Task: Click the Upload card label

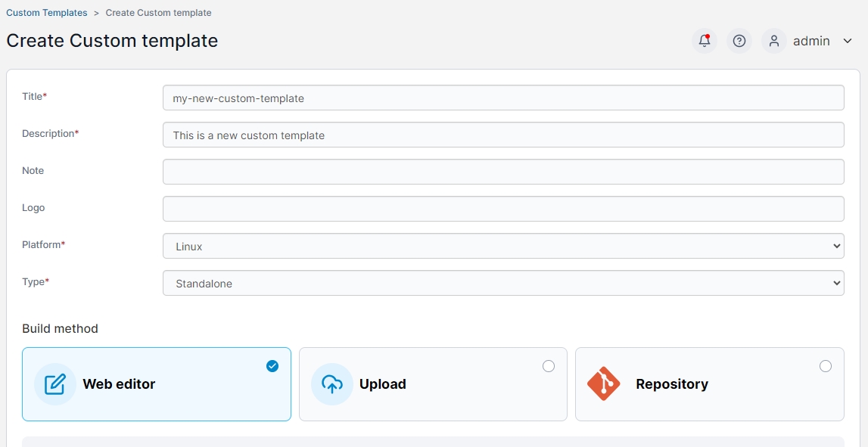Action: pos(382,384)
